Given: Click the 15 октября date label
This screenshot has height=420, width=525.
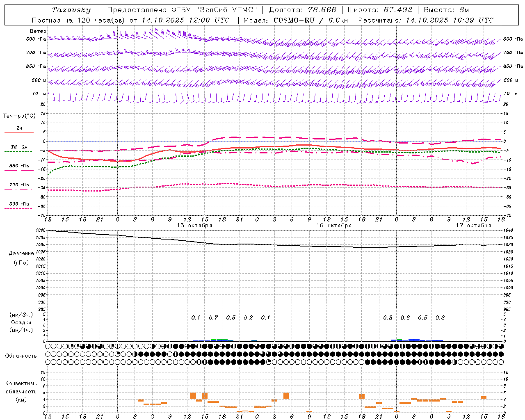Looking at the screenshot, I should click(194, 226).
